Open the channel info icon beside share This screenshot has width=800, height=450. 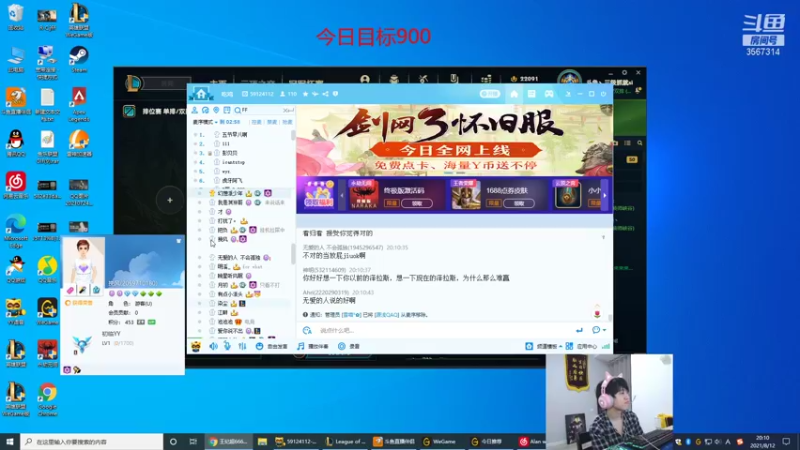pyautogui.click(x=335, y=94)
